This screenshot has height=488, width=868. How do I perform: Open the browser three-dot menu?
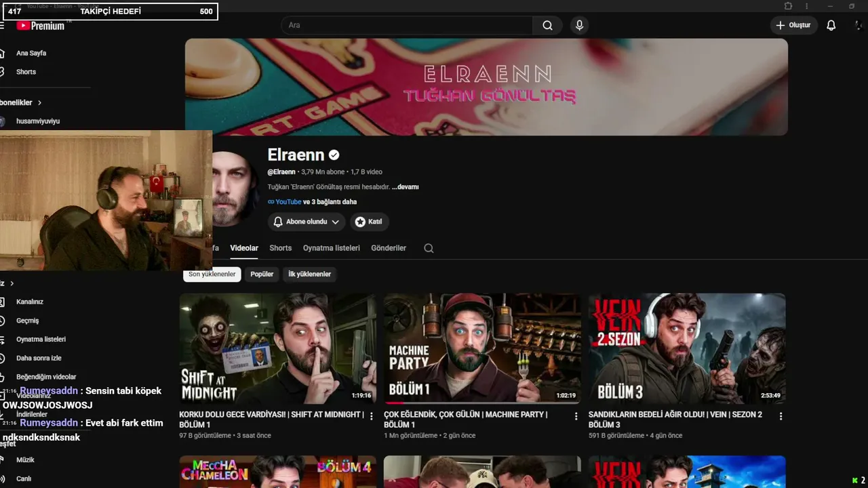coord(807,6)
